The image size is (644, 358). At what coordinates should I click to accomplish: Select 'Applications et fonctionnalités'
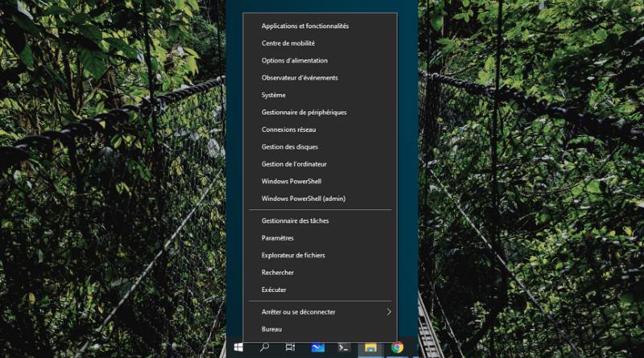tap(304, 26)
